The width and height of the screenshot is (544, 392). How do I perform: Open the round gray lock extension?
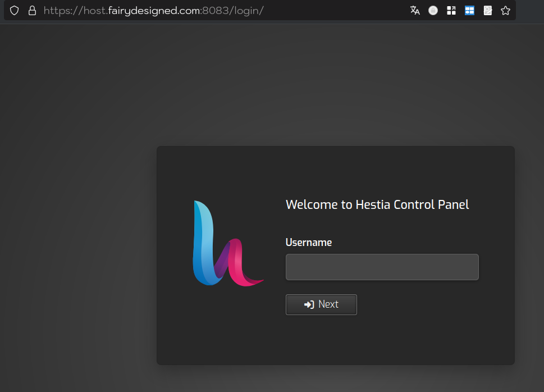pyautogui.click(x=433, y=11)
